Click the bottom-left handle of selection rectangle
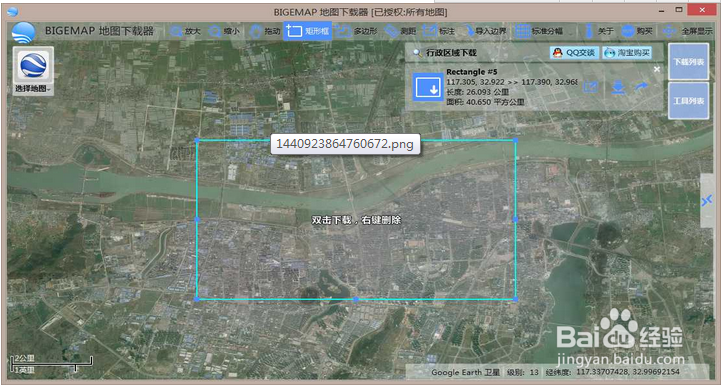 (x=197, y=299)
